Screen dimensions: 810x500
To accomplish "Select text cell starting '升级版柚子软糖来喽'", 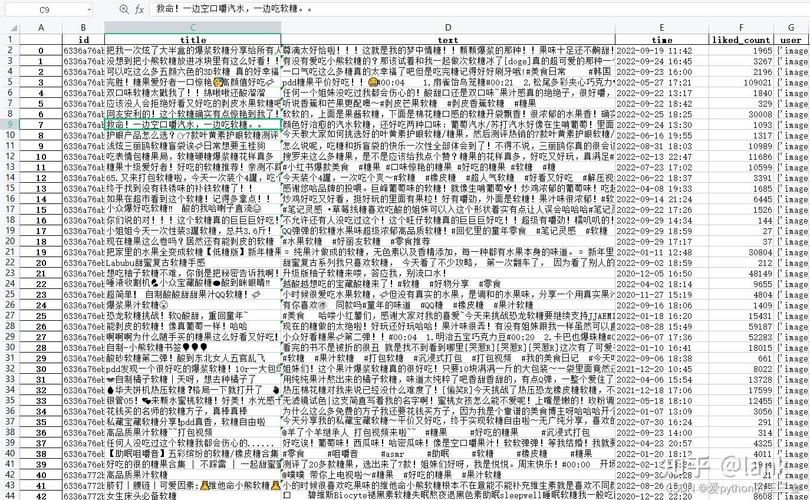I will (x=448, y=273).
